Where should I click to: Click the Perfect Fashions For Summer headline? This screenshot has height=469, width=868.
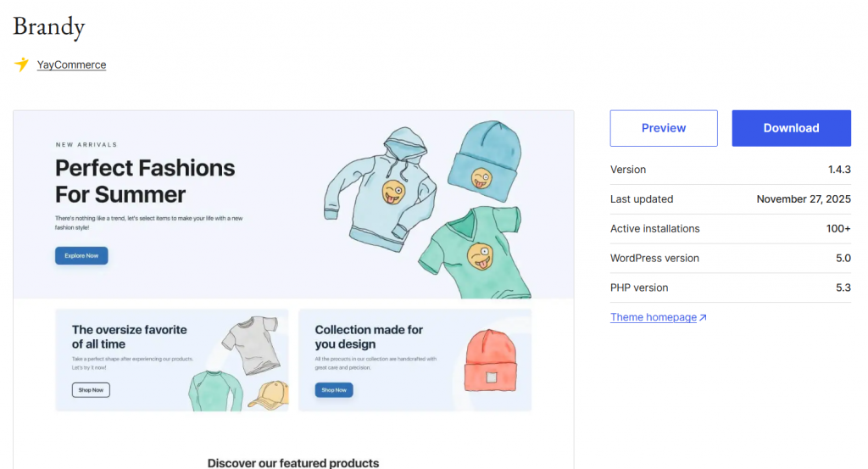[x=145, y=181]
